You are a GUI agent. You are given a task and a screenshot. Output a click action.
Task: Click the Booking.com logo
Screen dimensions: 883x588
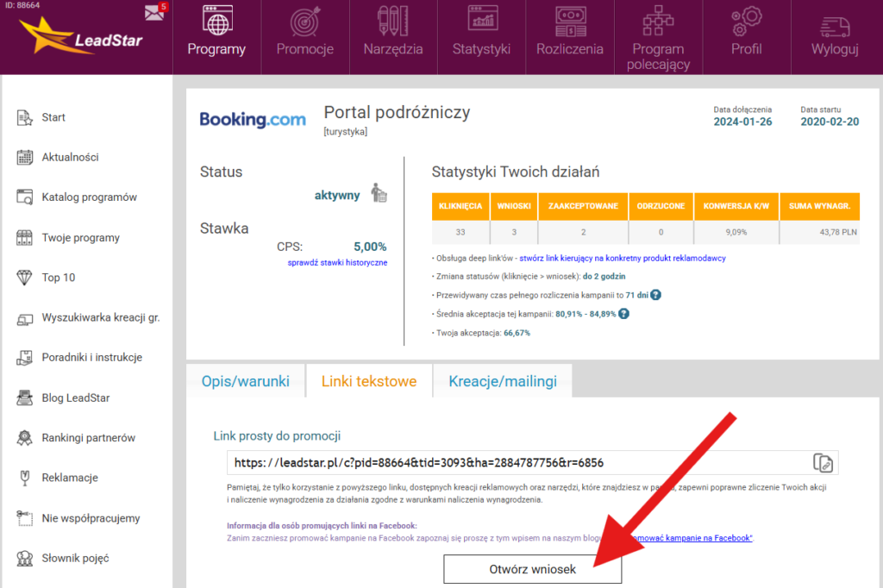[x=253, y=119]
